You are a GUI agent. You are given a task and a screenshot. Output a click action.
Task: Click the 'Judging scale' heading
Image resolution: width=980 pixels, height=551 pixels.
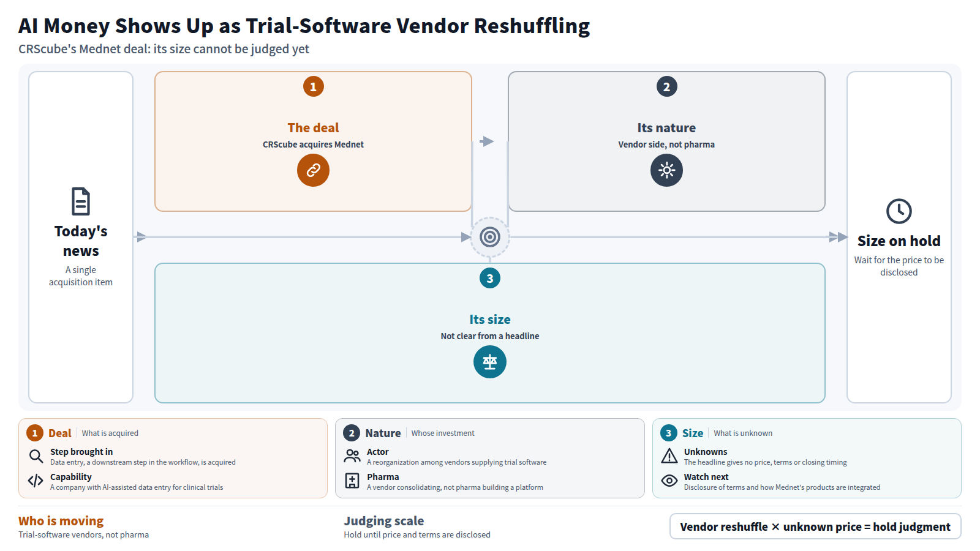click(x=384, y=521)
